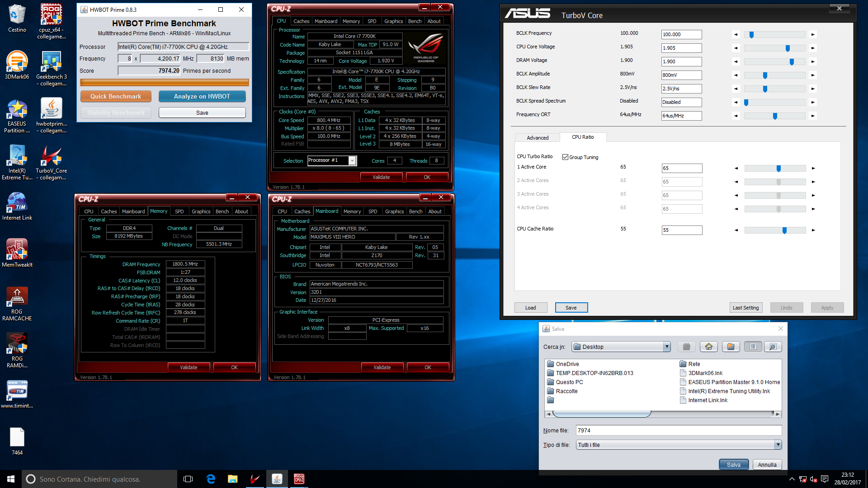
Task: Open the notification center icon
Action: 824,479
